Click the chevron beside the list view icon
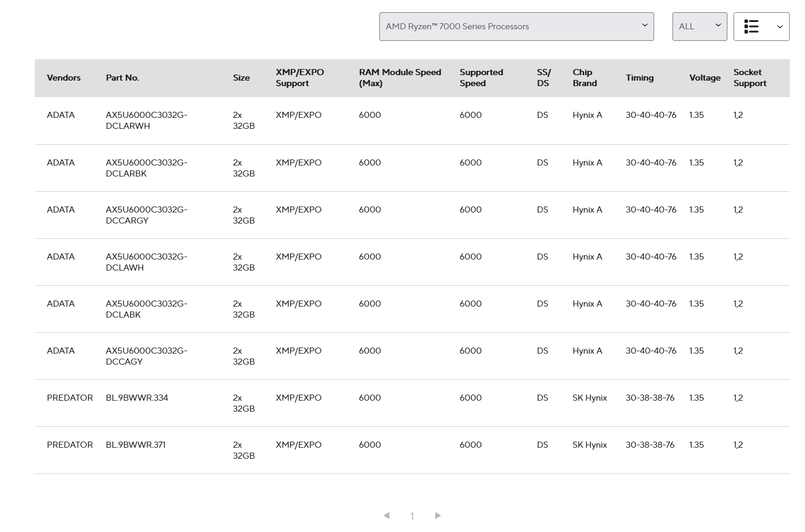 click(x=779, y=27)
